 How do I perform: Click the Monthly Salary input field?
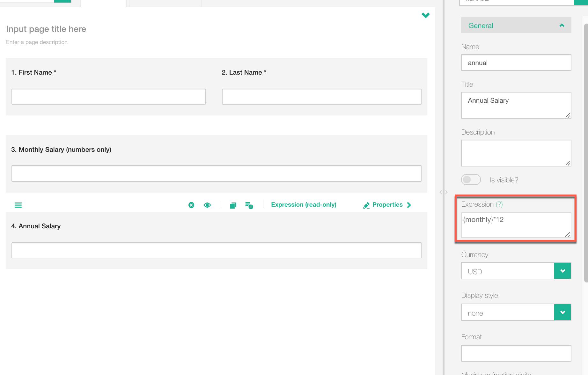216,173
